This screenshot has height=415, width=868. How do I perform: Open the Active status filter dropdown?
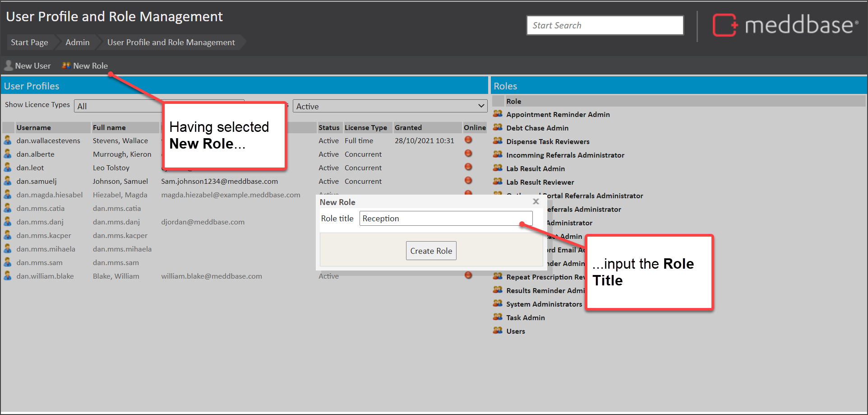390,106
